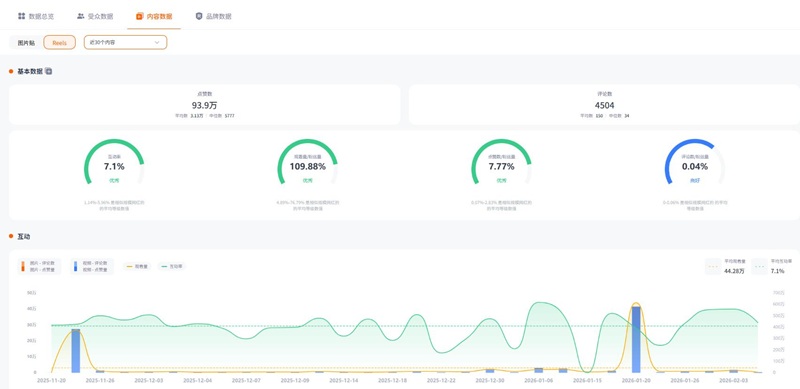Click the 7.1% engagement rate gauge
Viewport: 800px width, 389px height.
114,162
